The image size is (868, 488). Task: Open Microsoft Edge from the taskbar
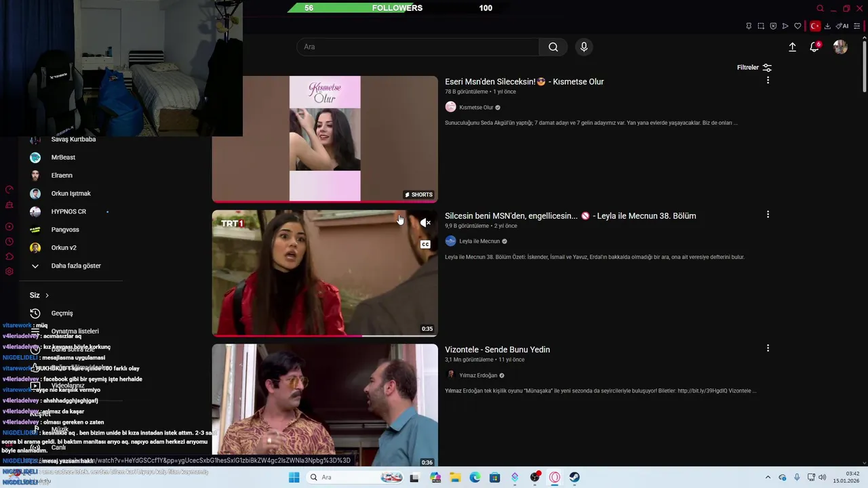[x=475, y=477]
